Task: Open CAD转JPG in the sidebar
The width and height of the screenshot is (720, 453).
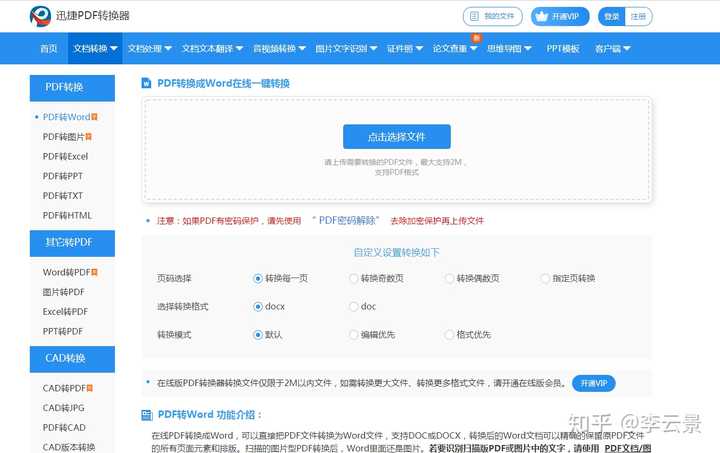Action: pyautogui.click(x=63, y=408)
